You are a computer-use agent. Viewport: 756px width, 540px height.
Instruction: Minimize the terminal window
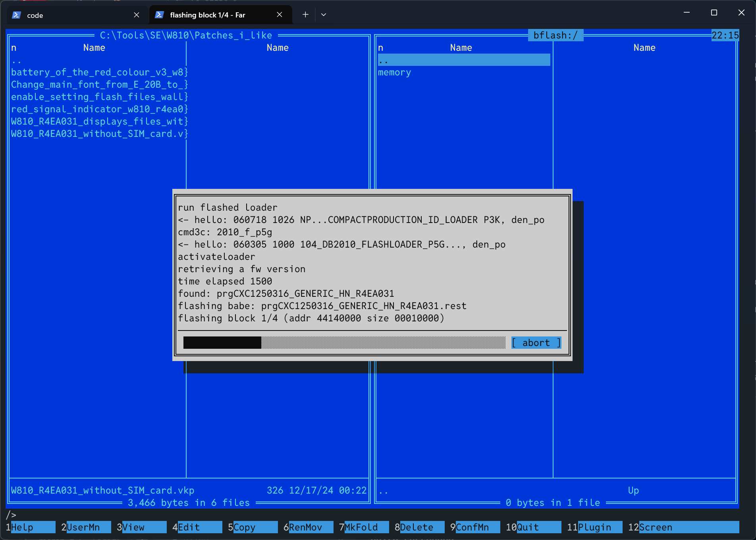(687, 13)
